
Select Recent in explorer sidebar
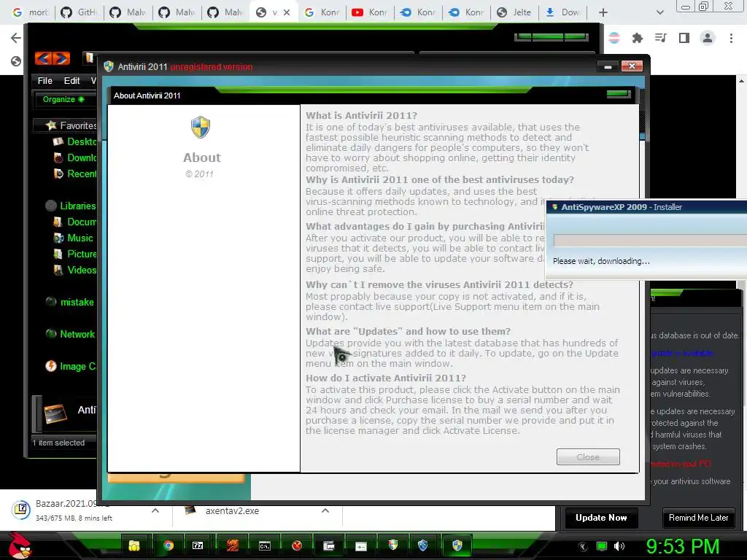(74, 174)
